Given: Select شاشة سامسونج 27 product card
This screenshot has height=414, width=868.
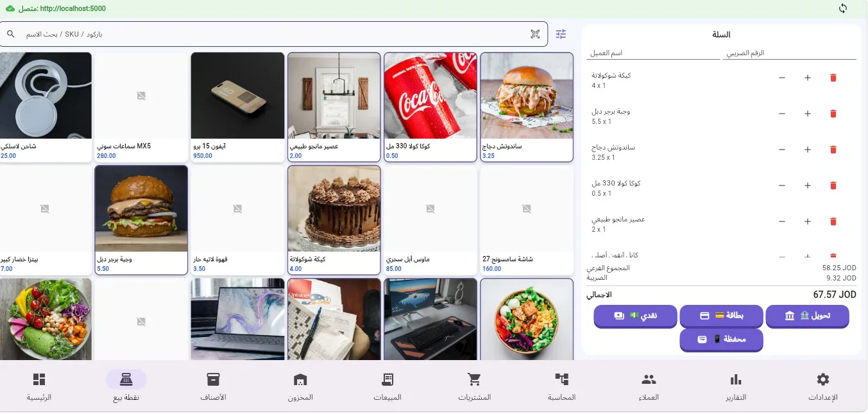Looking at the screenshot, I should (x=527, y=220).
